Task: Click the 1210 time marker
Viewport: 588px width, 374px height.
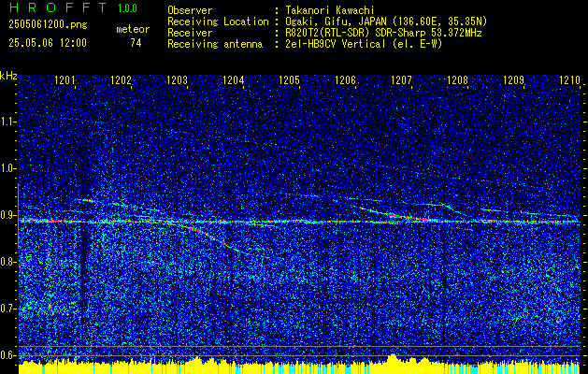Action: [569, 80]
